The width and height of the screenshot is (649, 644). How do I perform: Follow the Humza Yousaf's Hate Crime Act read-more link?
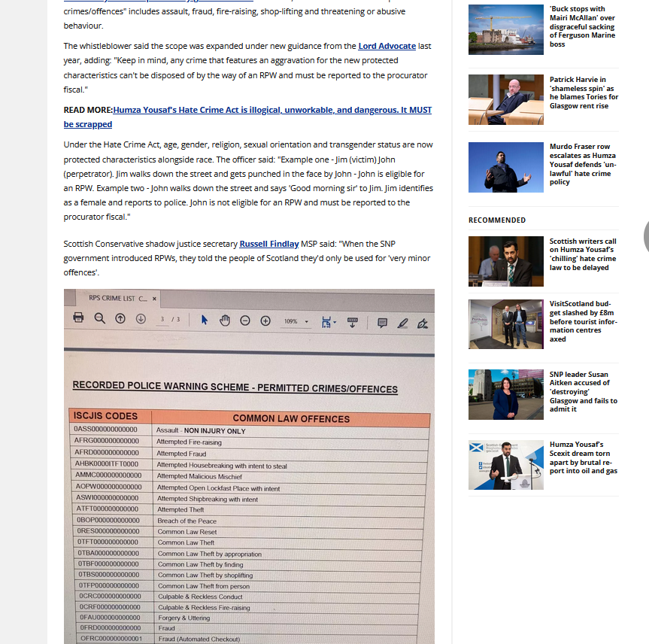tap(247, 117)
